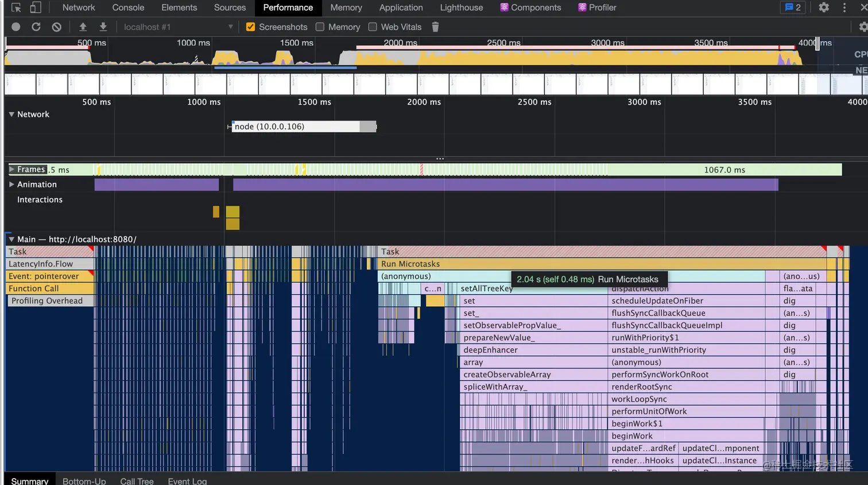Image resolution: width=868 pixels, height=485 pixels.
Task: Switch to the Event Log tab
Action: pos(187,480)
